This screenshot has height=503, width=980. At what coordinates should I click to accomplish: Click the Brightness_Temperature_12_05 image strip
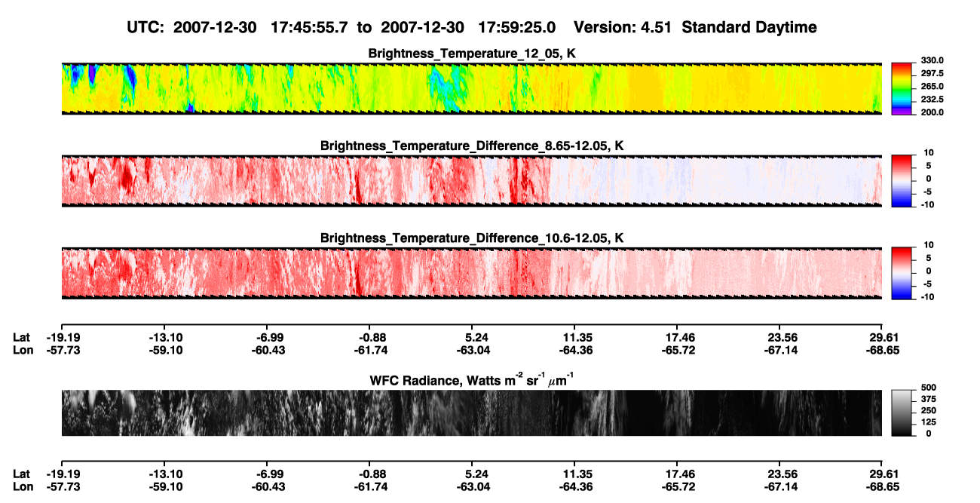(471, 88)
